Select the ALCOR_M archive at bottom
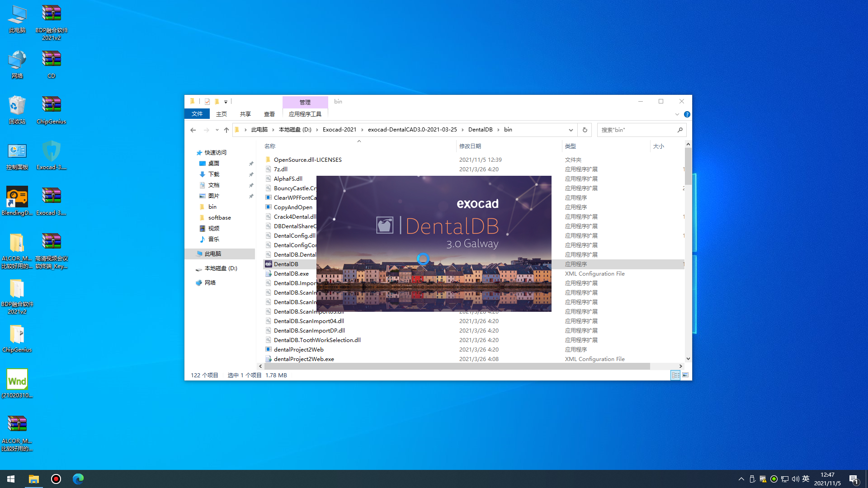The width and height of the screenshot is (868, 488). coord(17,433)
